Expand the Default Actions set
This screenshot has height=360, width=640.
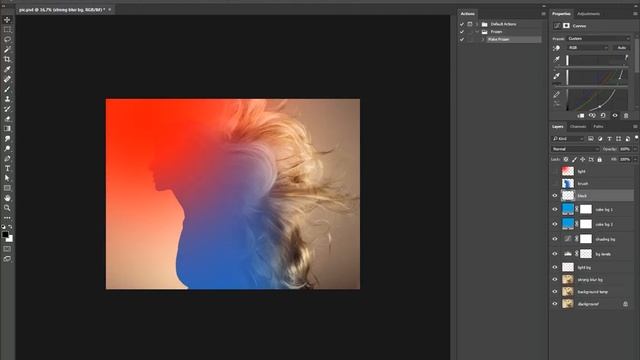477,24
